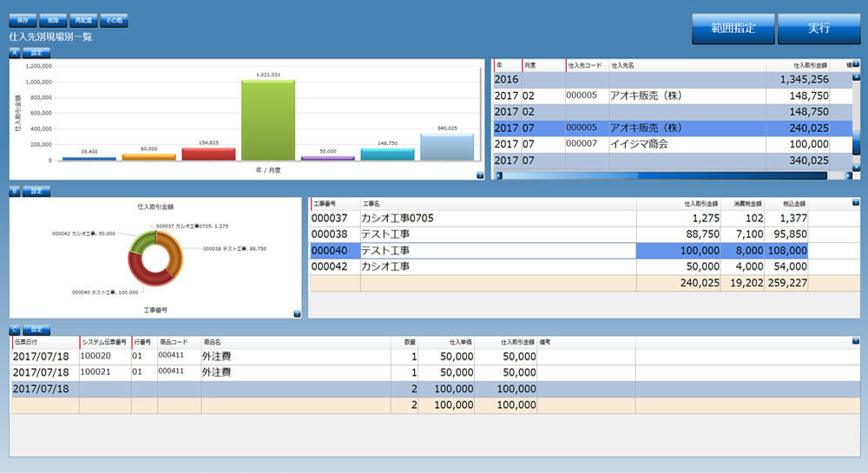Click the construction table's top-right corner icon

tap(855, 203)
